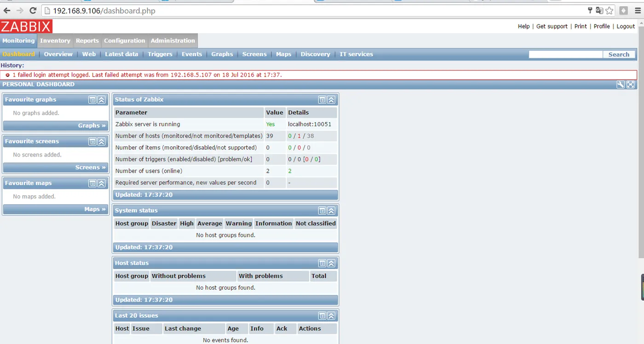The image size is (644, 344).
Task: Switch to the Inventory tab
Action: tap(55, 41)
